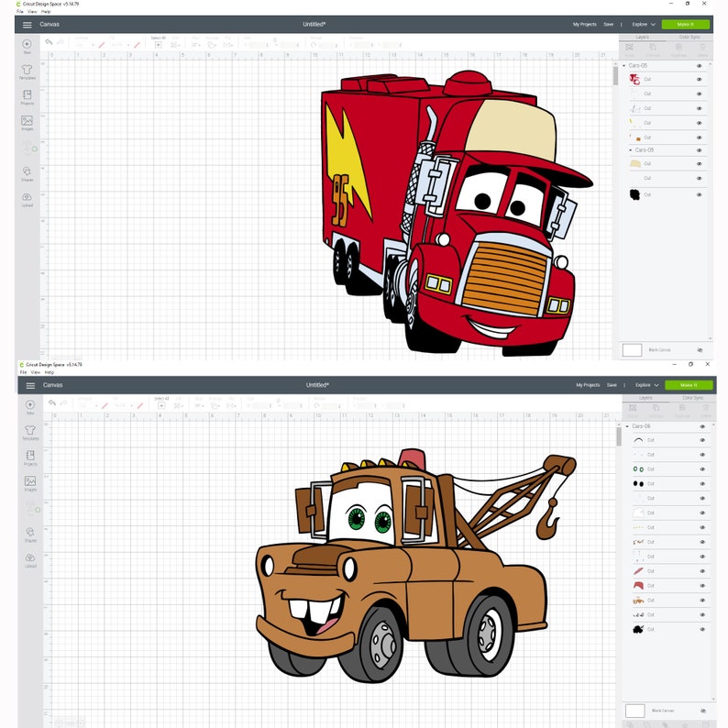
Task: Open hamburger menu in the bottom window
Action: pos(30,385)
